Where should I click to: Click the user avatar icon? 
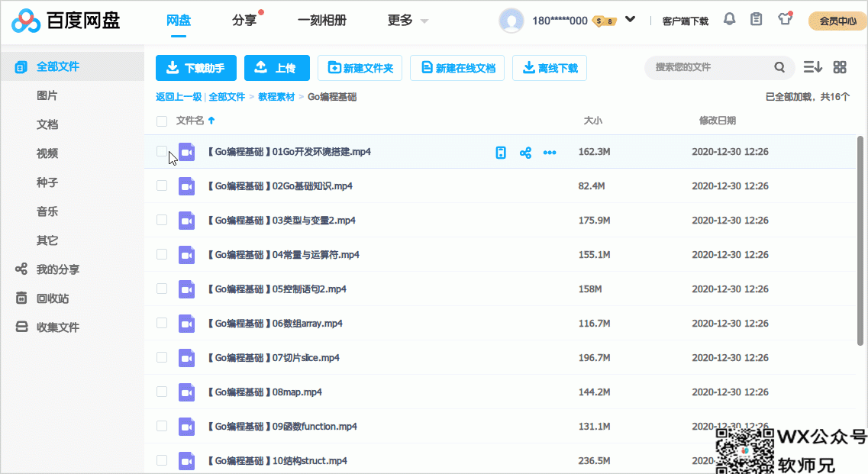click(511, 21)
